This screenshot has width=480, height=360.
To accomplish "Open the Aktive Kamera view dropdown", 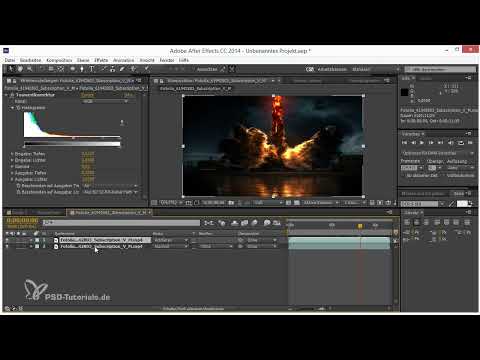I will (321, 203).
